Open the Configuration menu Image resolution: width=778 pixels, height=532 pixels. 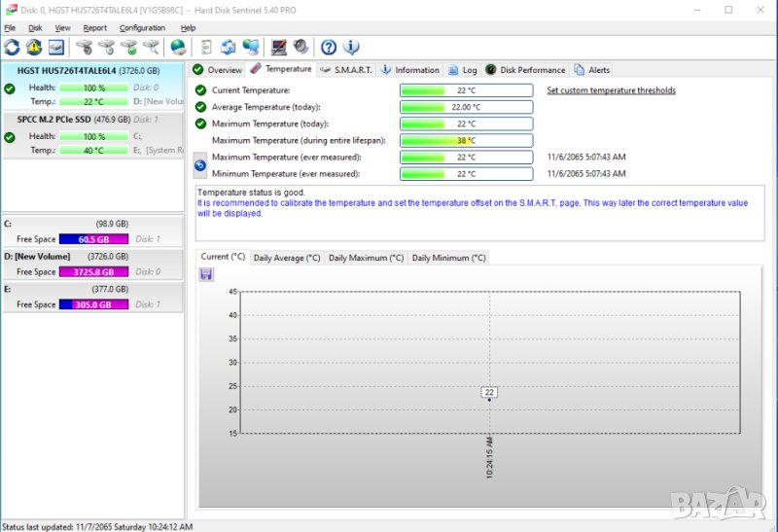coord(142,28)
